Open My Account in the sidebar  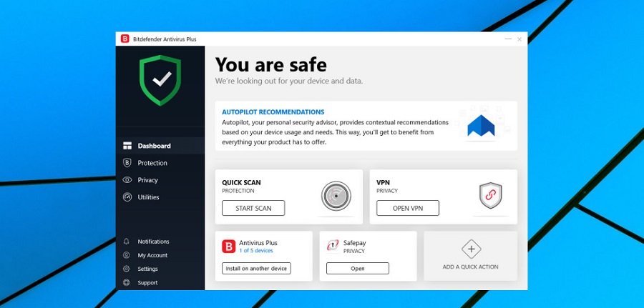click(152, 255)
